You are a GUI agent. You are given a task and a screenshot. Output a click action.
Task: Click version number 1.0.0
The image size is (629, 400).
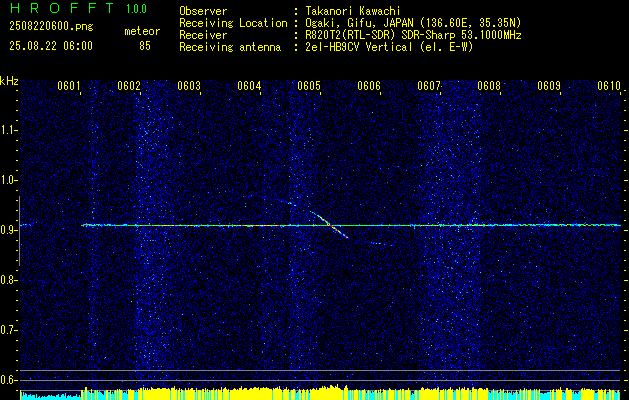136,9
